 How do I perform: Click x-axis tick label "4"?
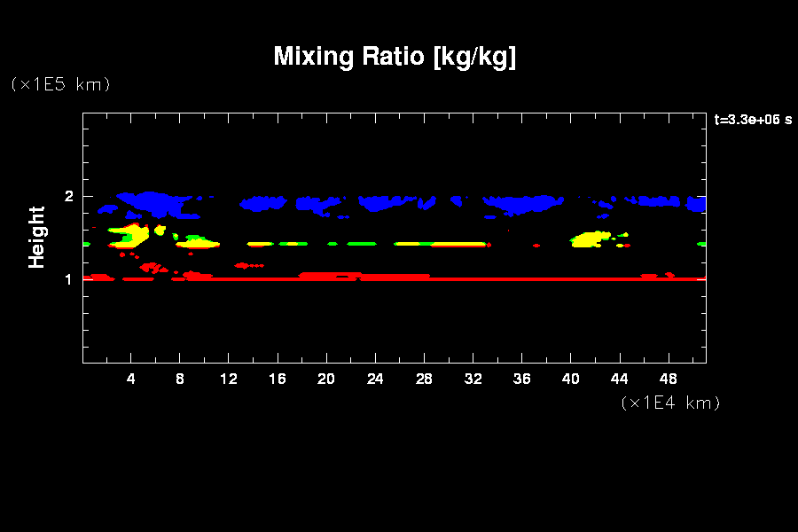[131, 379]
